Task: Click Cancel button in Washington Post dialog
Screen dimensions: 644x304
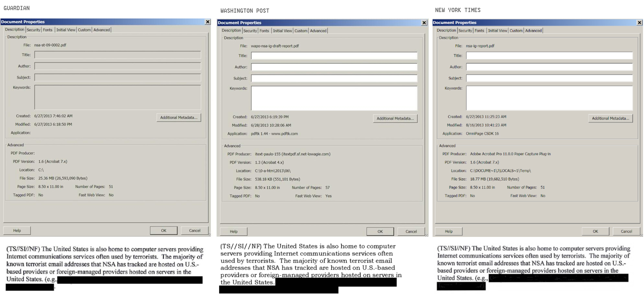Action: (411, 231)
